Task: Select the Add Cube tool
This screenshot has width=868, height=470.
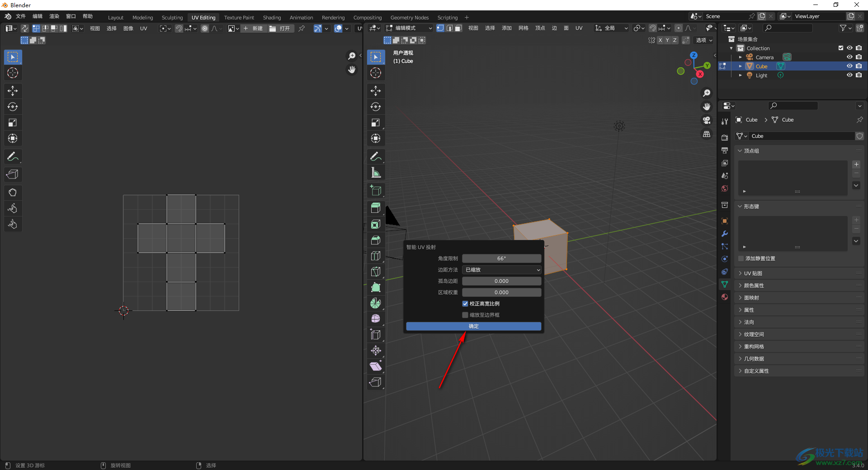Action: coord(376,191)
